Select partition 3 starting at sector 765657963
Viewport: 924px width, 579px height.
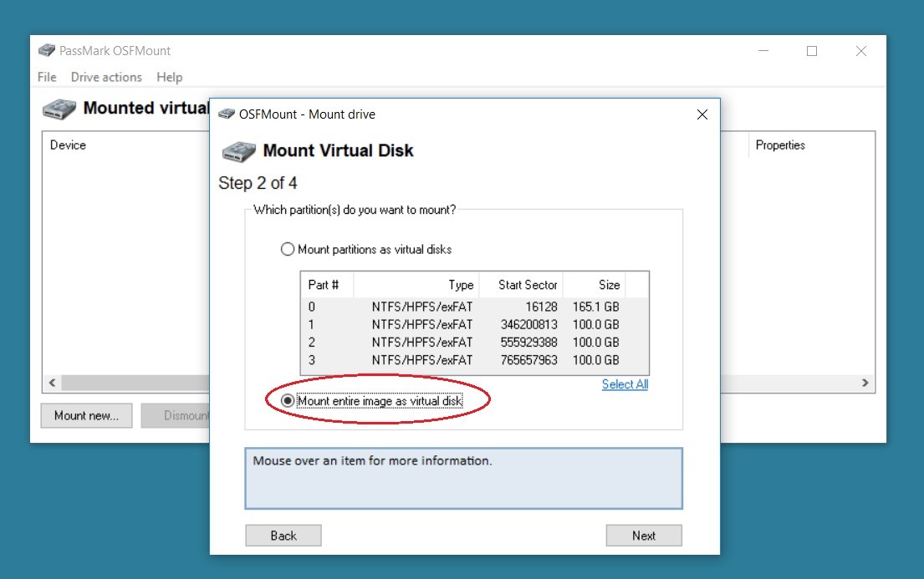474,360
